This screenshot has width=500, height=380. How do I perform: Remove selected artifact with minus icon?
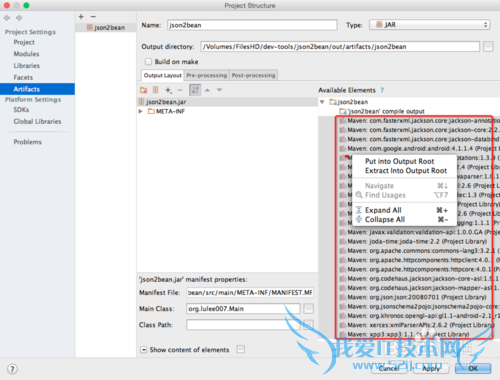(93, 16)
